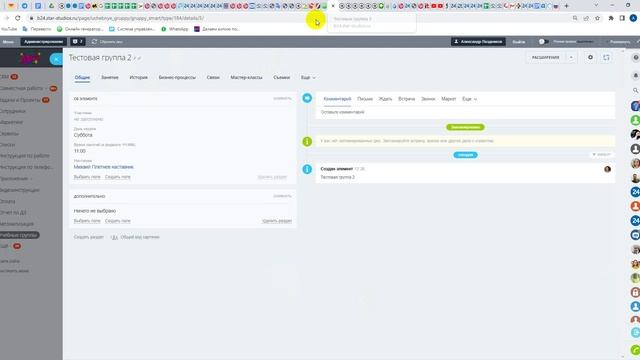This screenshot has height=360, width=640.
Task: Open notifications with the bell icon in the right sidebar
Action: (636, 76)
